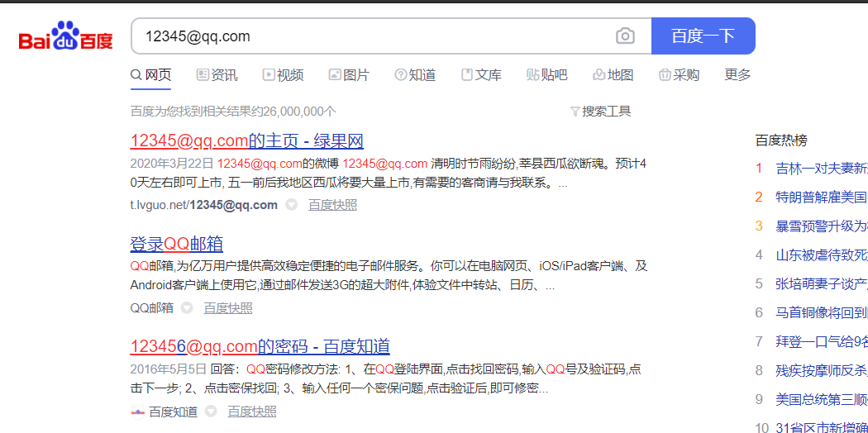Go to the 贴吧 tab
The width and height of the screenshot is (868, 433).
pos(547,75)
